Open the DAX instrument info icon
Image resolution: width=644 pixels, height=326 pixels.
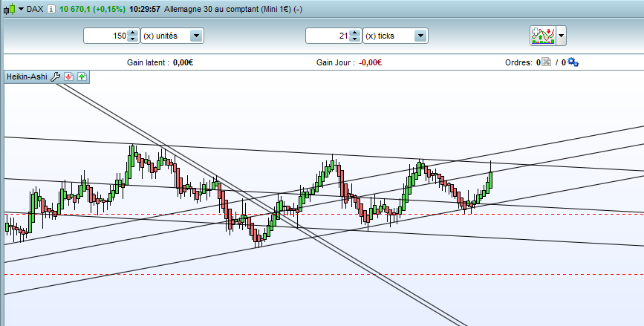[x=51, y=9]
